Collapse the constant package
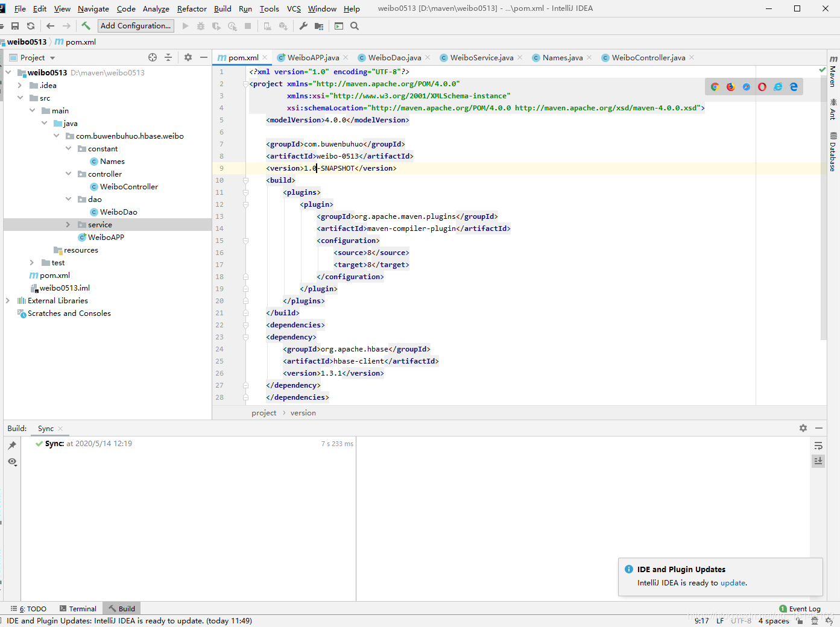This screenshot has height=627, width=840. click(69, 148)
